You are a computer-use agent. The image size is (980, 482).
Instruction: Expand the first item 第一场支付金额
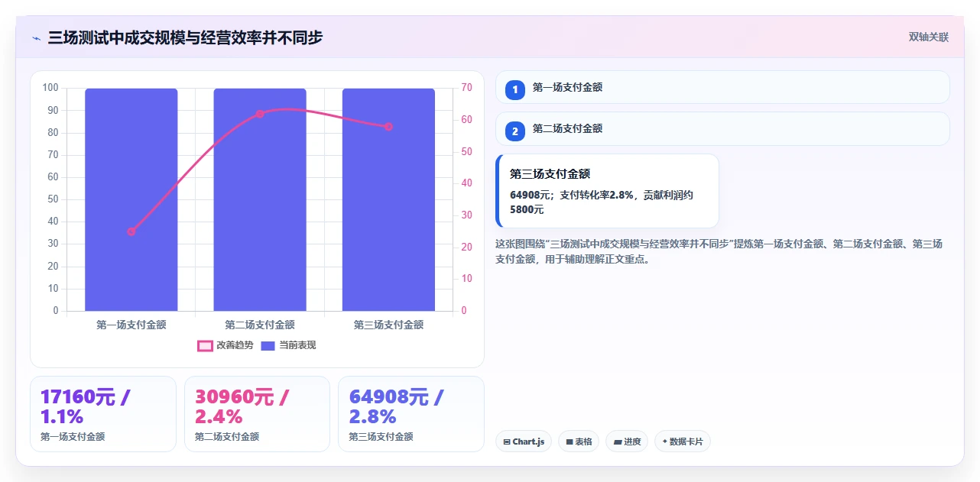coord(722,87)
